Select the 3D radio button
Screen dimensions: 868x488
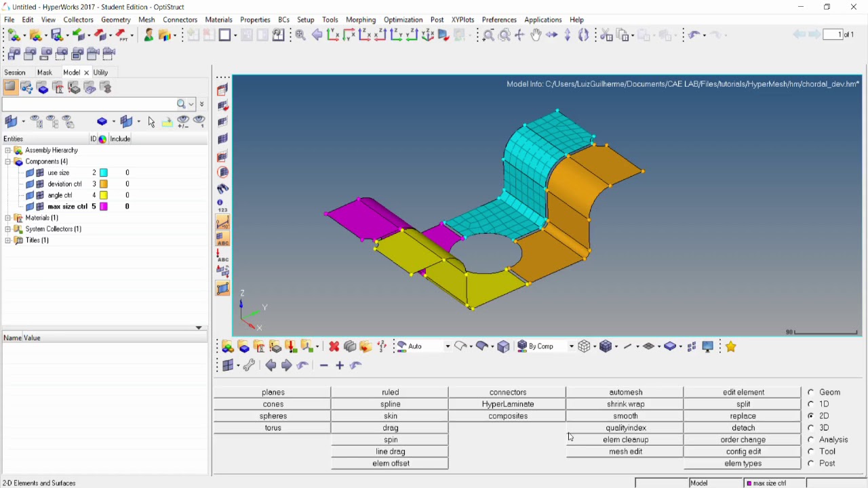tap(810, 428)
